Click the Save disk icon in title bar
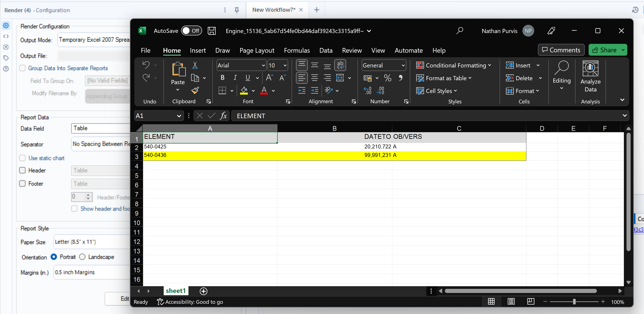Screen dimensions: 644x314 tap(212, 31)
